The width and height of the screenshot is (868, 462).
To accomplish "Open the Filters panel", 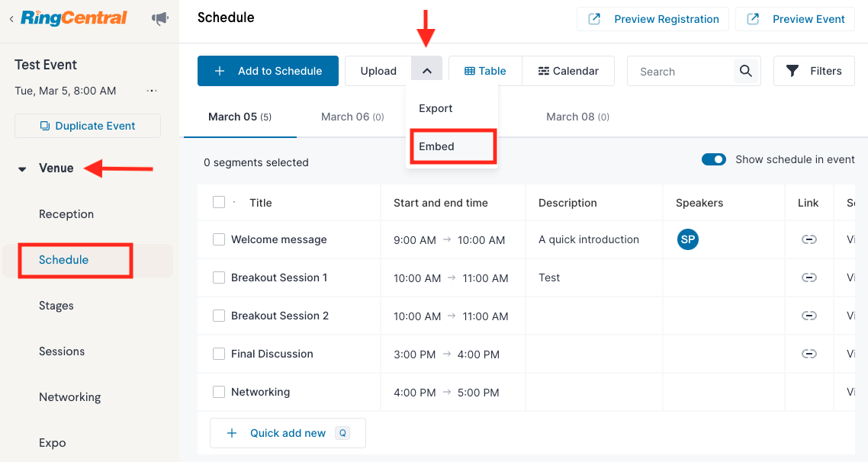I will (x=814, y=71).
